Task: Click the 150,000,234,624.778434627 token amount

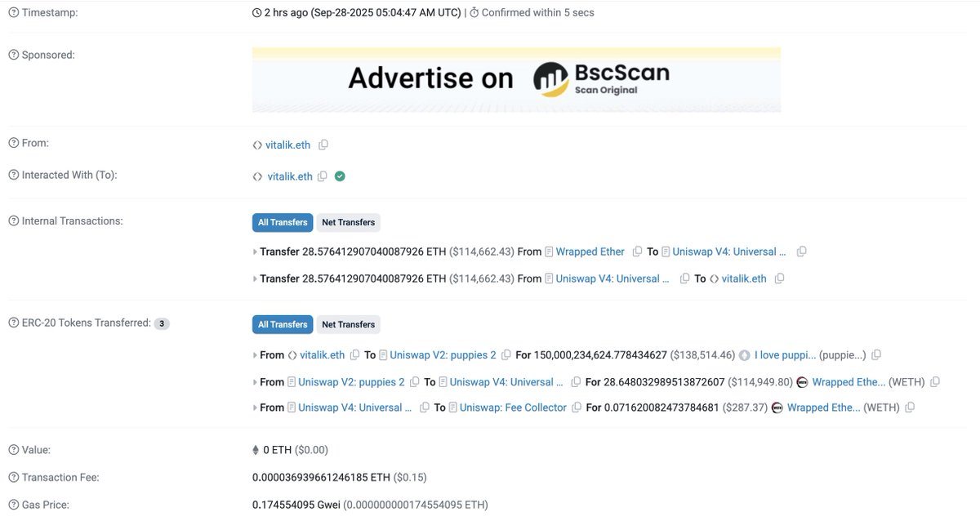Action: (x=600, y=355)
